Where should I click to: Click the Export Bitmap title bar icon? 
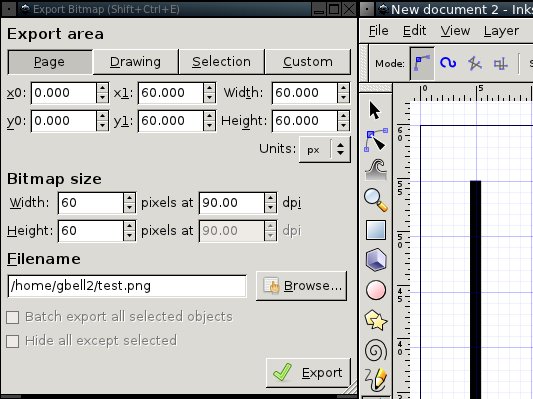pyautogui.click(x=25, y=9)
